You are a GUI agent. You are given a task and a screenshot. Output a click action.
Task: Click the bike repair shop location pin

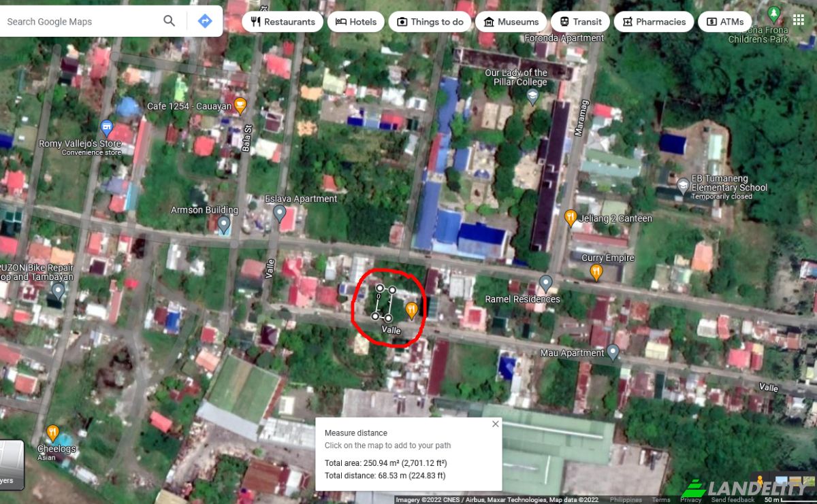(x=58, y=292)
